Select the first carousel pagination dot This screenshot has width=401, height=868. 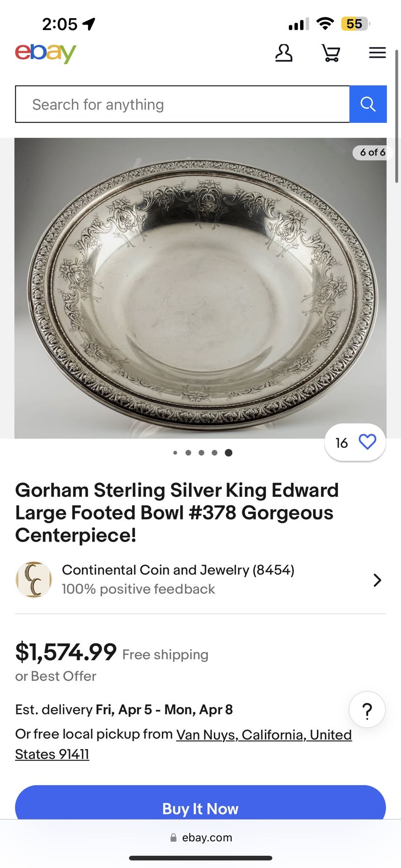pyautogui.click(x=175, y=452)
